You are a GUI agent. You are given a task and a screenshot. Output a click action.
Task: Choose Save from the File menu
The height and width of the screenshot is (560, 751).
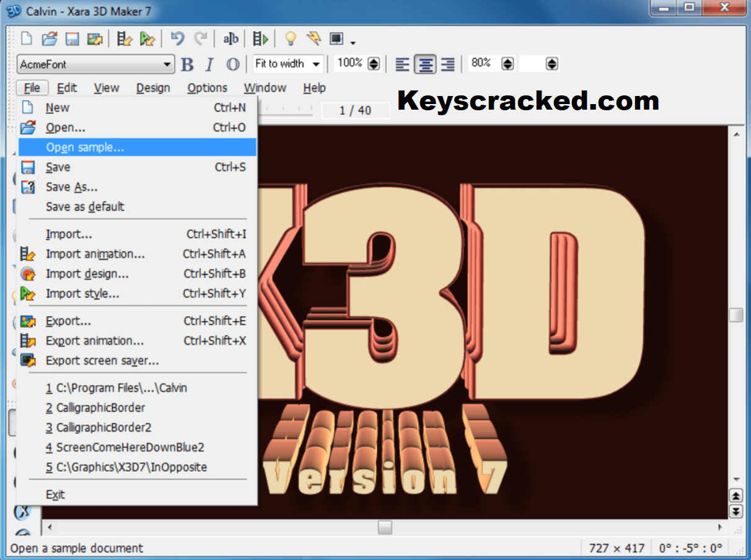pyautogui.click(x=137, y=167)
